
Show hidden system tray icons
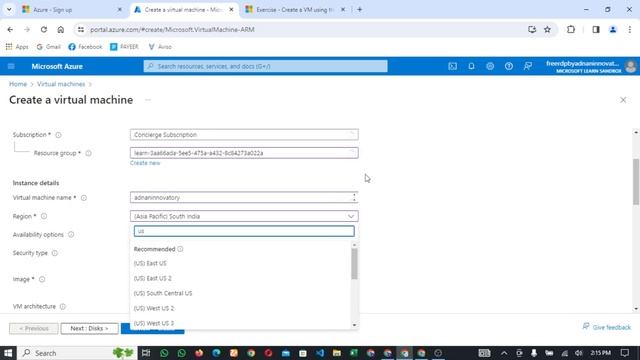pos(504,353)
